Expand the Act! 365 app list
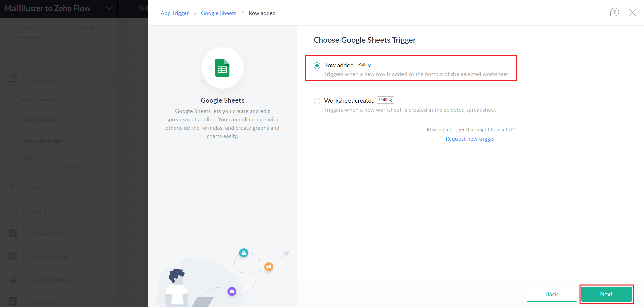Viewport: 644px width, 307px height. click(x=100, y=188)
